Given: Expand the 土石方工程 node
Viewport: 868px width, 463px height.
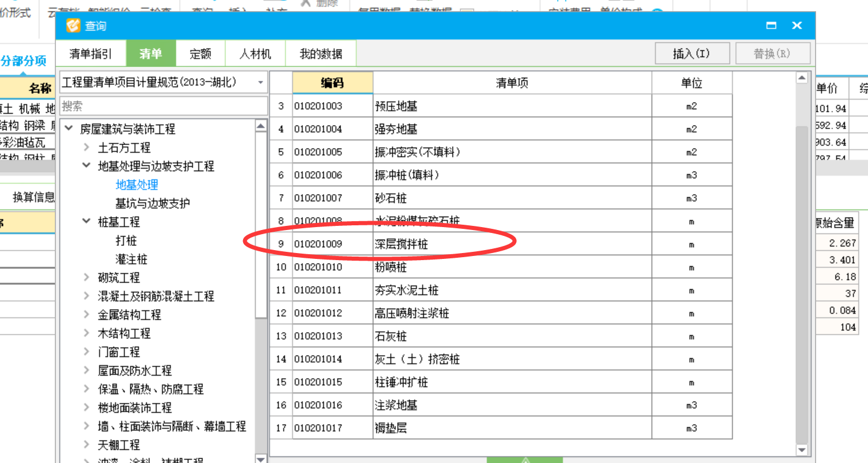Looking at the screenshot, I should tap(87, 147).
